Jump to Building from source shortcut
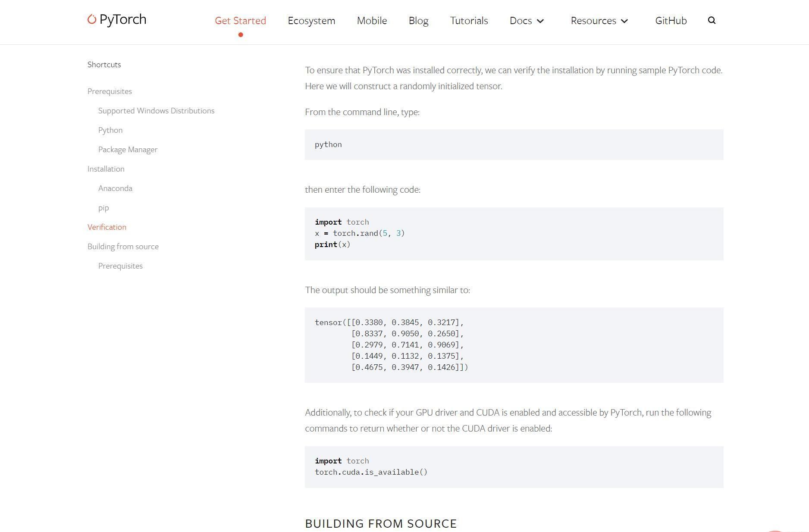Image resolution: width=809 pixels, height=532 pixels. [x=123, y=247]
